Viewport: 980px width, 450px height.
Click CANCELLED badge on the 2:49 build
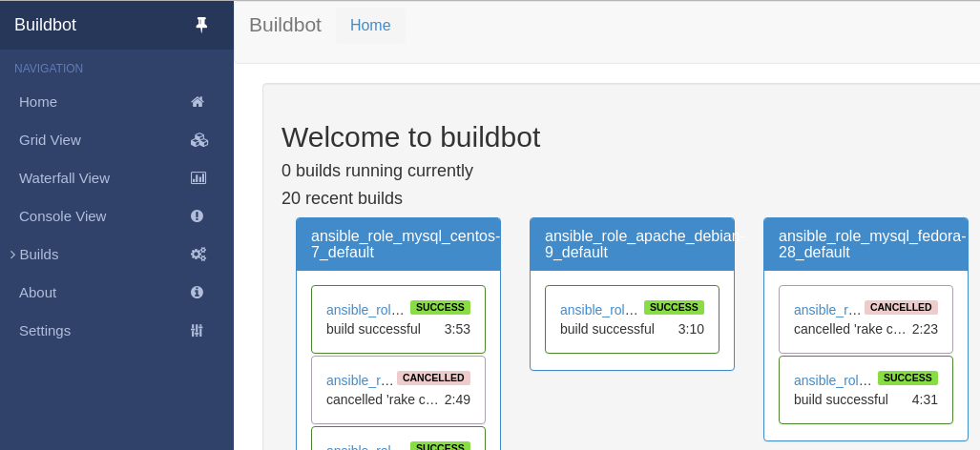(x=433, y=378)
